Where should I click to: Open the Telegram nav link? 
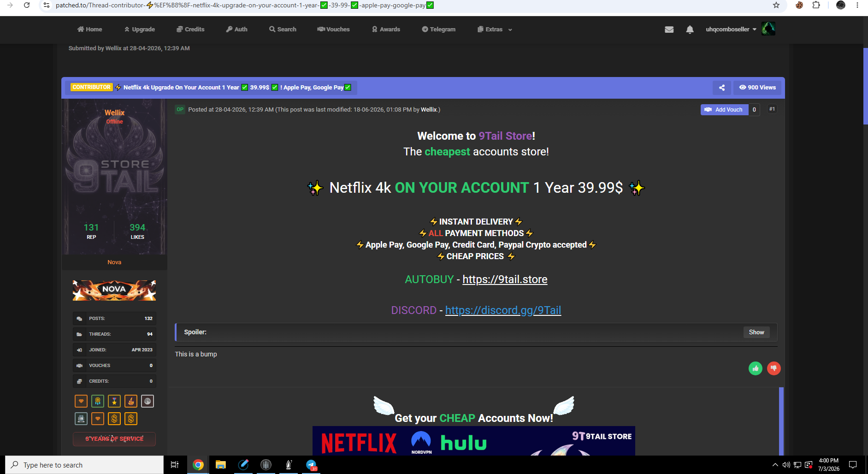click(439, 30)
